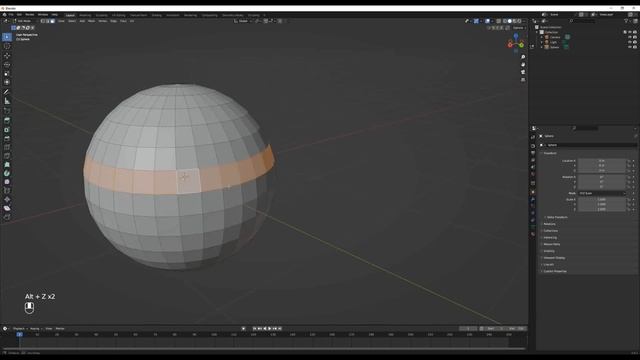Enable edge select mode
Image resolution: width=640 pixels, height=360 pixels.
tap(48, 21)
